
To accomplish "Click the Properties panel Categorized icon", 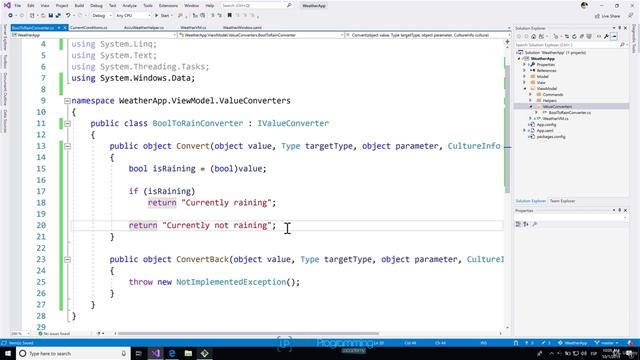I will click(518, 224).
